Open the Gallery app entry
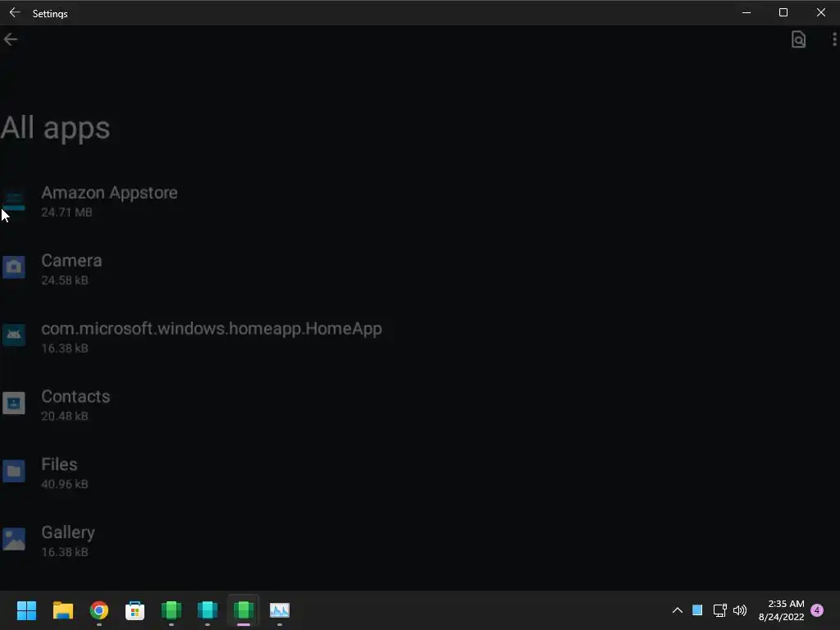Screen dimensions: 840x630 [420, 541]
